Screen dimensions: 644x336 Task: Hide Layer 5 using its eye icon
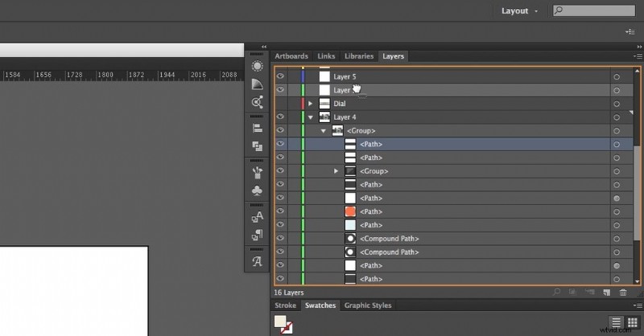(280, 76)
